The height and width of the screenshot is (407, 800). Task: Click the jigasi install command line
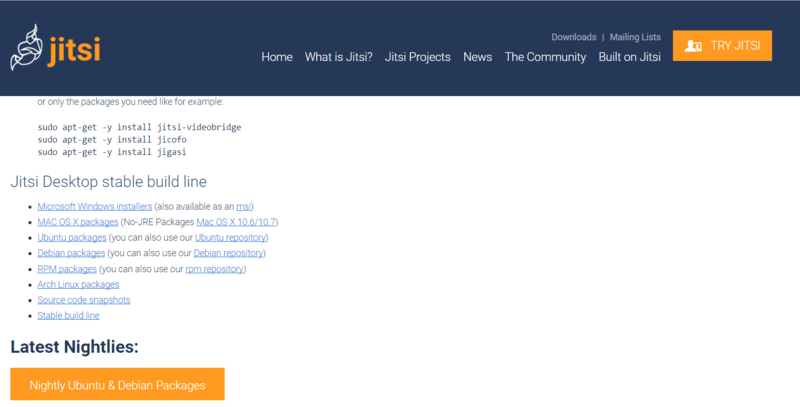[112, 152]
